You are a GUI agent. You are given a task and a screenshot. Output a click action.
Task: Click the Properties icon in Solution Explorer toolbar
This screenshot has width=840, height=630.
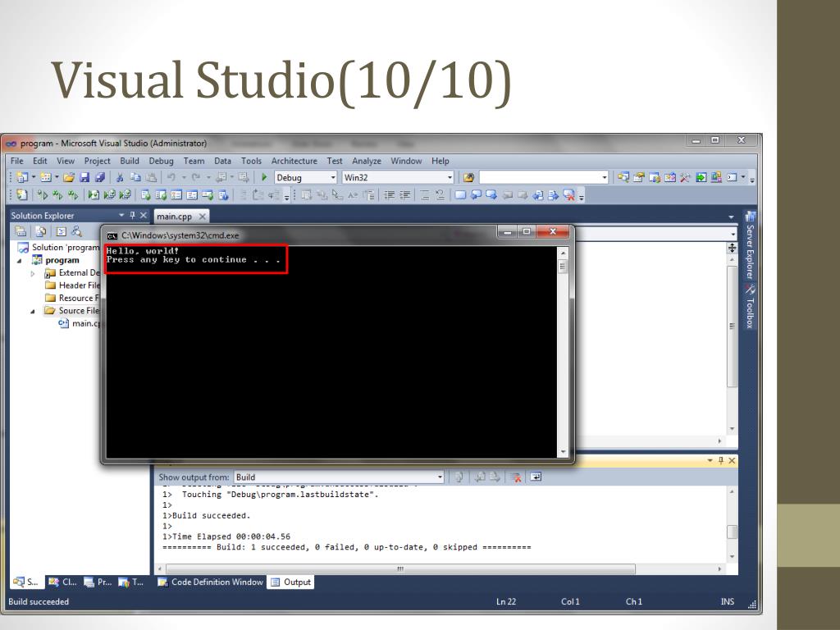point(21,231)
